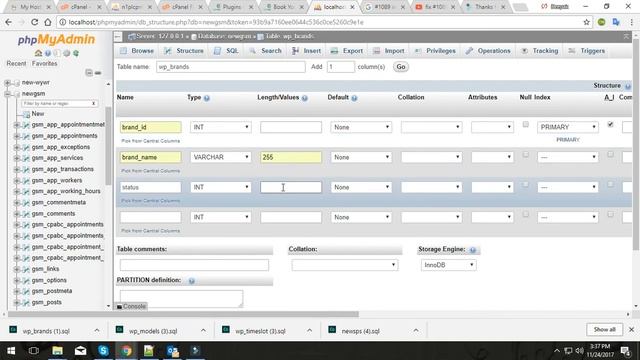Screen dimensions: 640x360
Task: Open VARCHAR type dropdown for brand_name
Action: pos(220,157)
